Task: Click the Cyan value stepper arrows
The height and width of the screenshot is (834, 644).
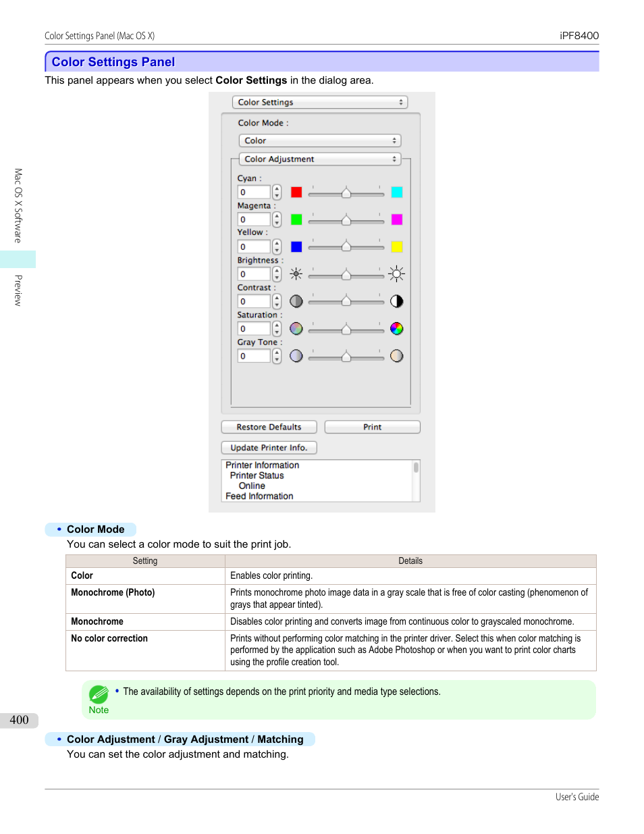Action: [277, 192]
